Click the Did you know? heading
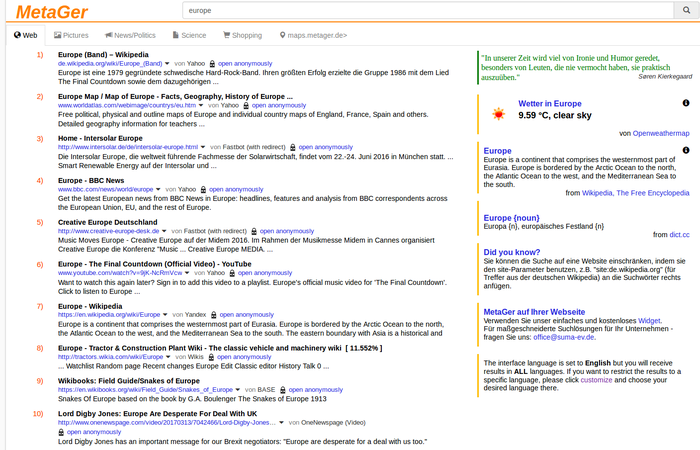The height and width of the screenshot is (450, 700). (x=512, y=252)
